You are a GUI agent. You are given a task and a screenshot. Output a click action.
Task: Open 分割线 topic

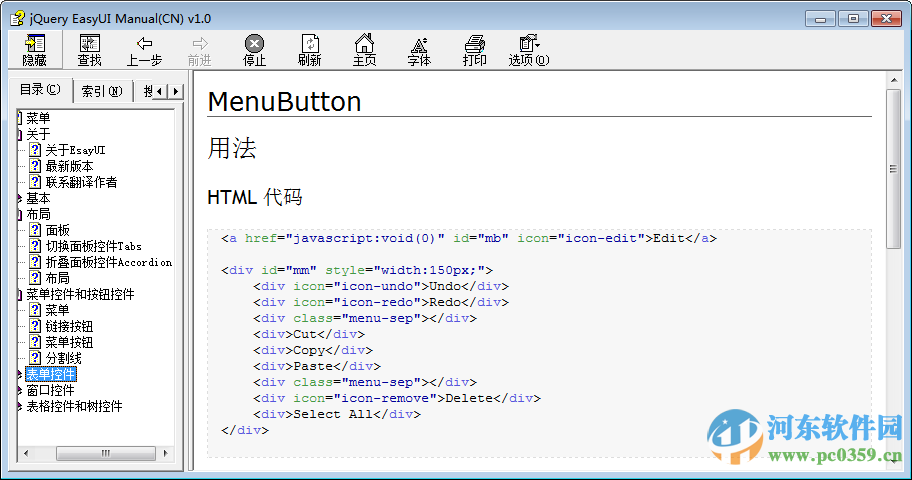point(63,358)
